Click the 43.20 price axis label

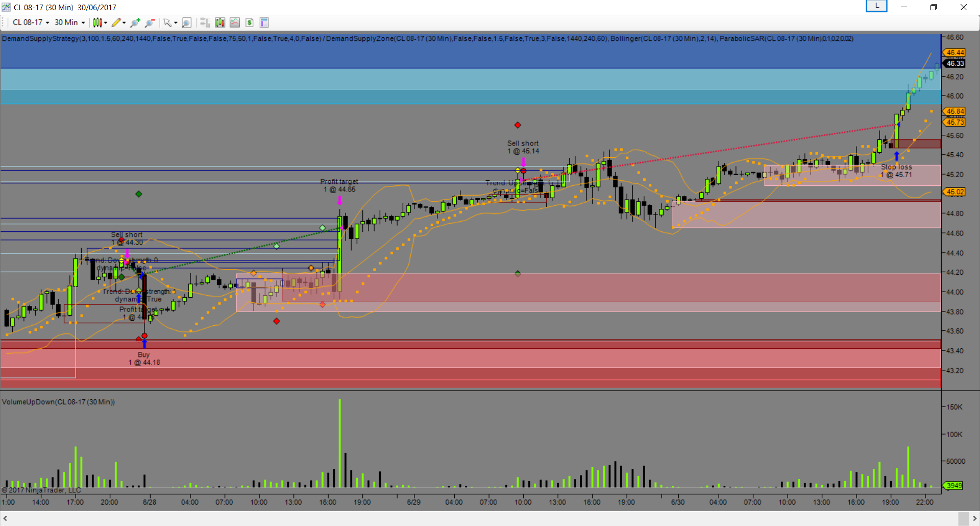(954, 370)
